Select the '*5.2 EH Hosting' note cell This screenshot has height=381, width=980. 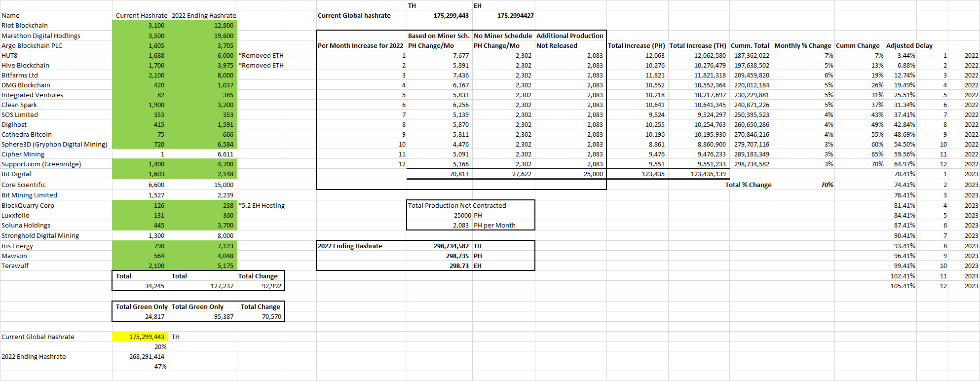[x=262, y=205]
